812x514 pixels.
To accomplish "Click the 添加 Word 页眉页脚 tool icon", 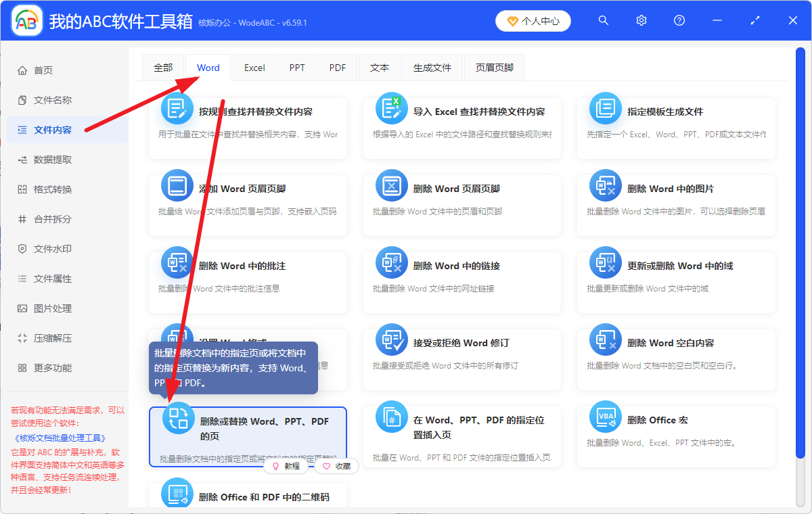I will 177,185.
